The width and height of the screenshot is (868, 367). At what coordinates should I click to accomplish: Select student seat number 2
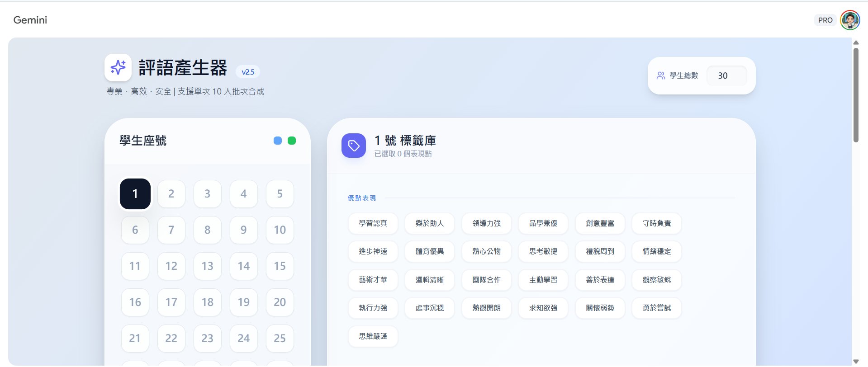(x=171, y=194)
